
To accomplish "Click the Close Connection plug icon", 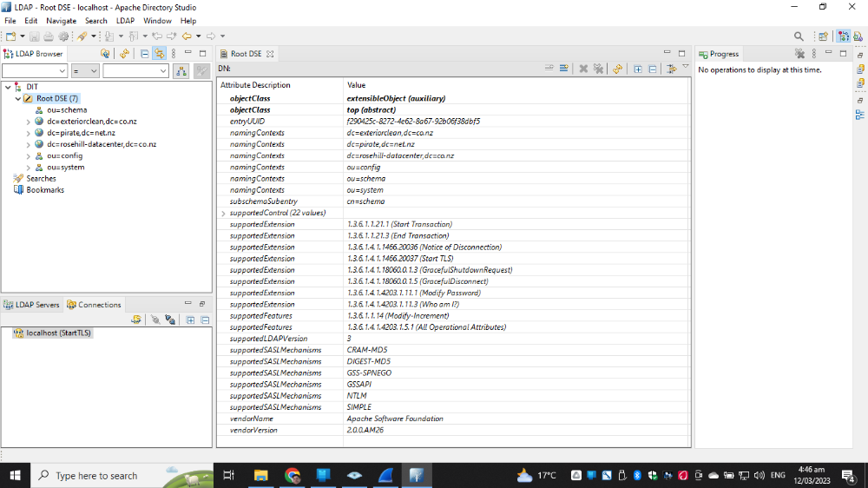I will tap(170, 320).
